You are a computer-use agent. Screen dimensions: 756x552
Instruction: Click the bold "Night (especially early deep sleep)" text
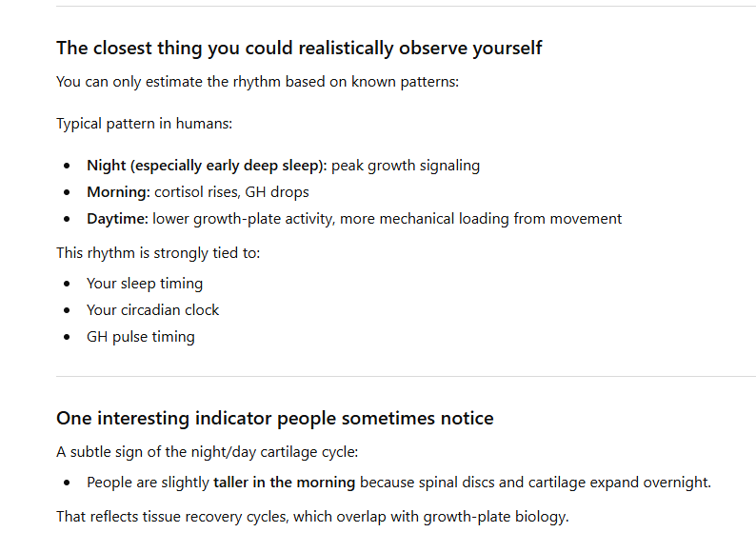click(207, 166)
